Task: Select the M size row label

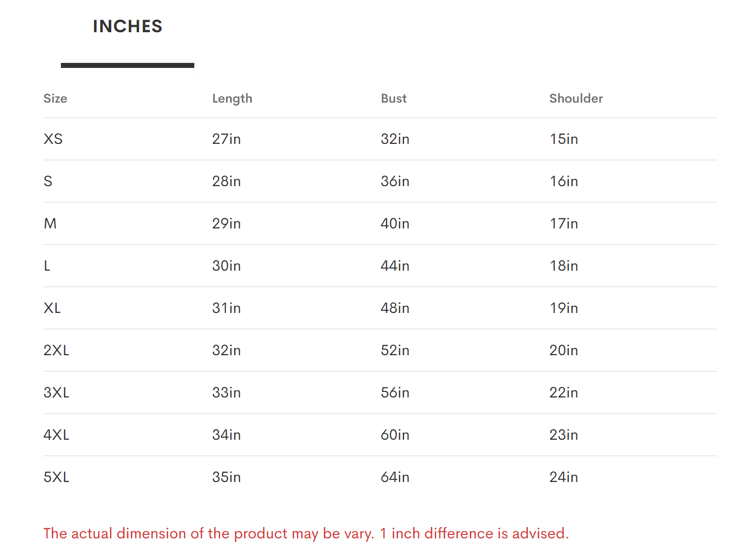Action: 50,223
